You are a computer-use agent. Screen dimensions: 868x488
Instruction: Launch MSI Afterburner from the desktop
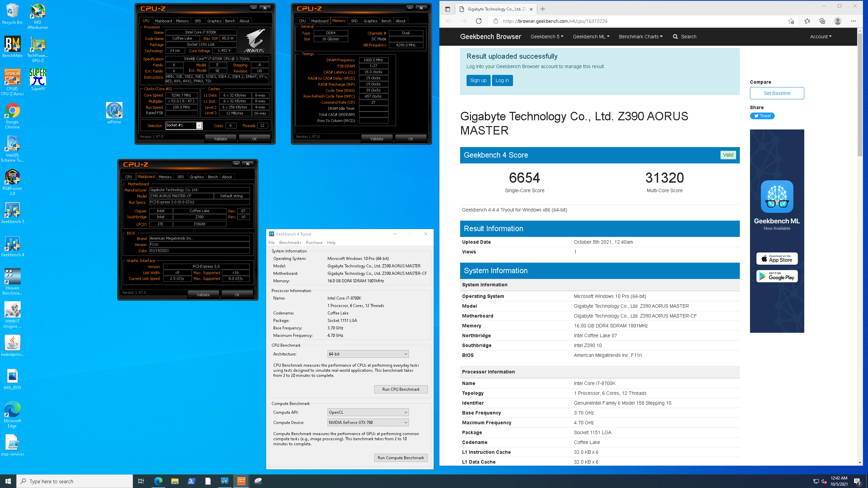[38, 16]
